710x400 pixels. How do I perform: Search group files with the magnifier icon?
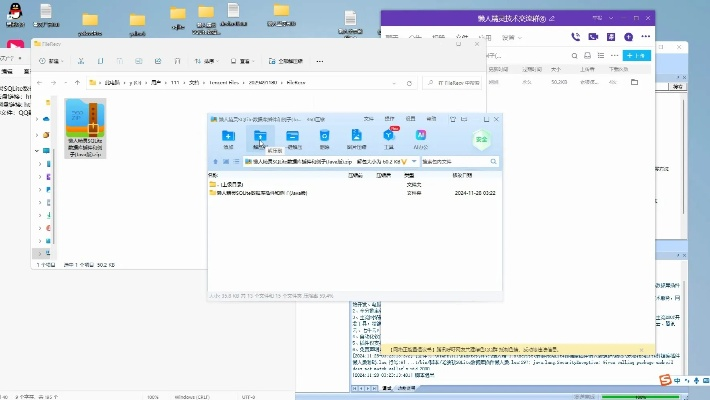pos(575,56)
